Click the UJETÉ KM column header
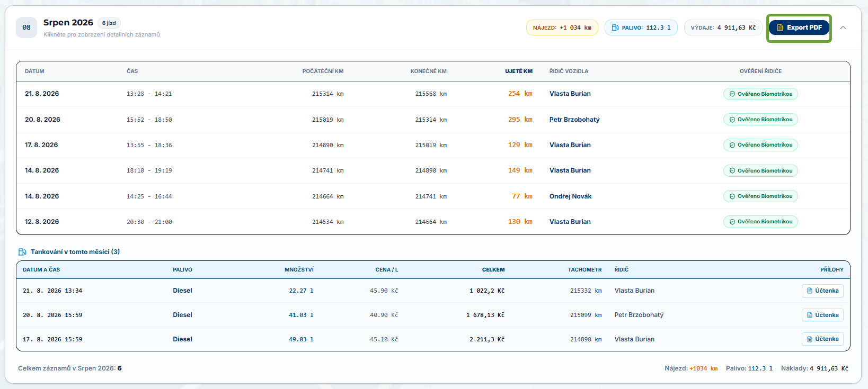Viewport: 868px width, 389px height. (x=519, y=71)
